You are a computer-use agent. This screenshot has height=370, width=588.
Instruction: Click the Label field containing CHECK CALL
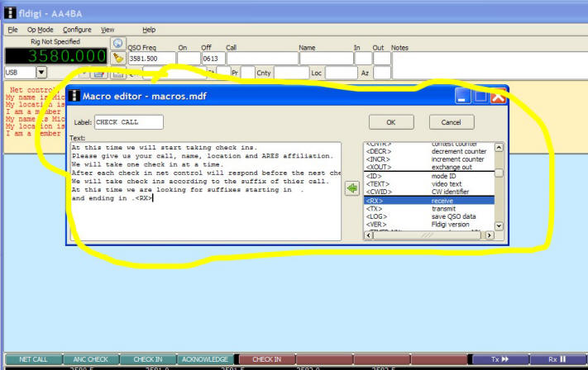(x=128, y=122)
